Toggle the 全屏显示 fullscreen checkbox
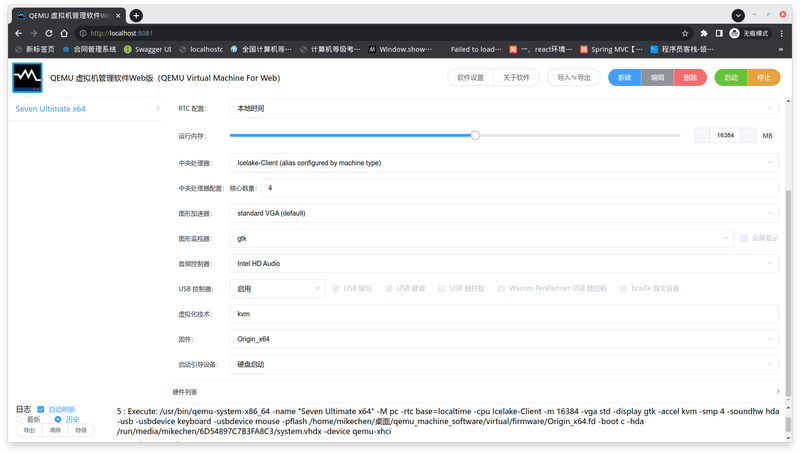 pyautogui.click(x=744, y=238)
